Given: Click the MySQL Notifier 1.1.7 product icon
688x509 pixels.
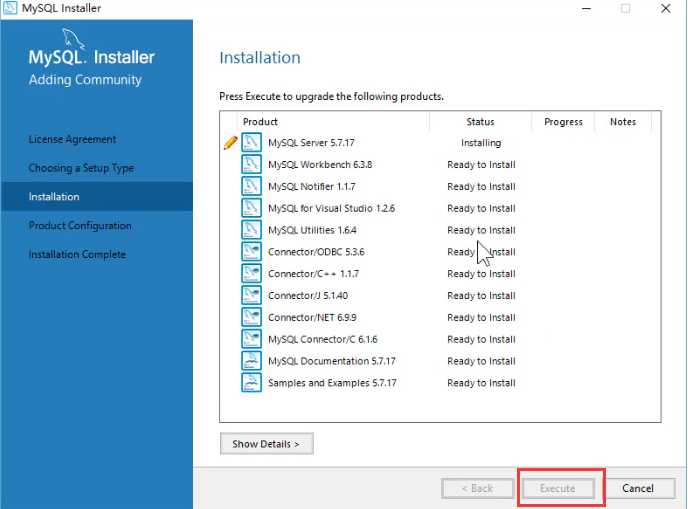Looking at the screenshot, I should coord(251,186).
